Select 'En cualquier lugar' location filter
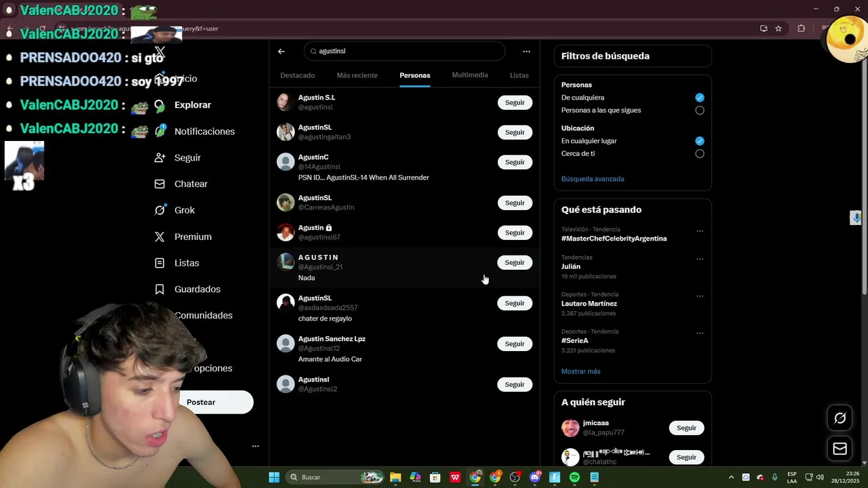The width and height of the screenshot is (868, 488). (700, 141)
